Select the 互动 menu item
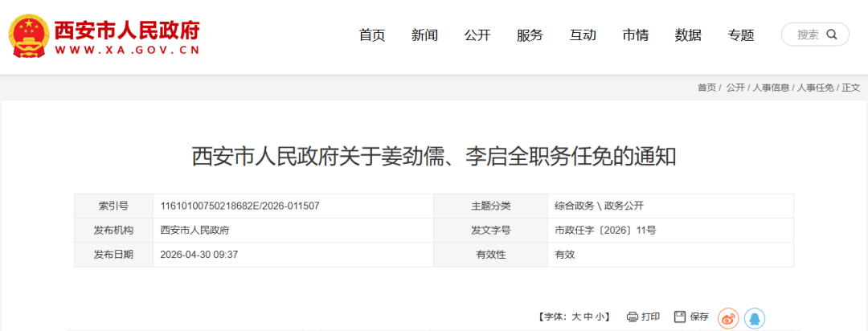 point(583,35)
